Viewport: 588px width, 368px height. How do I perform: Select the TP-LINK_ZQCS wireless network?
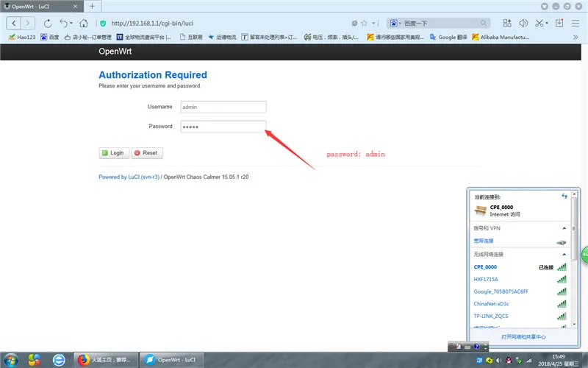[520, 316]
